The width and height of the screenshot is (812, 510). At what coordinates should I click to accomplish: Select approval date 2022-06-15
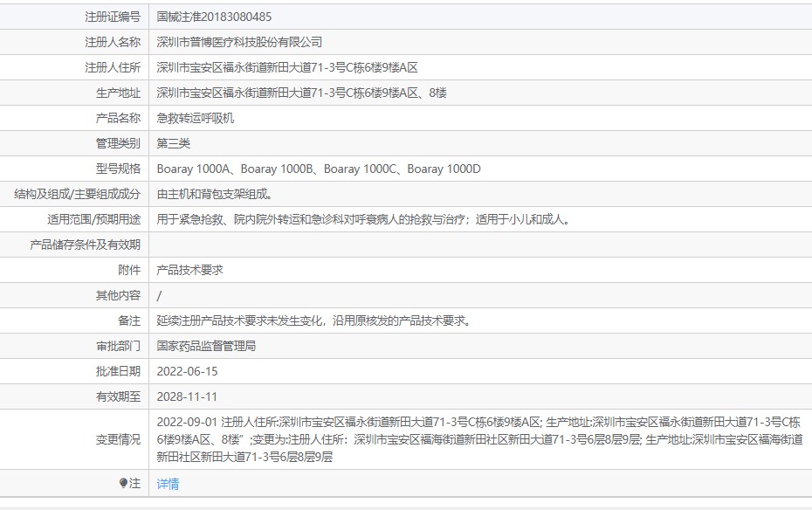pyautogui.click(x=187, y=372)
